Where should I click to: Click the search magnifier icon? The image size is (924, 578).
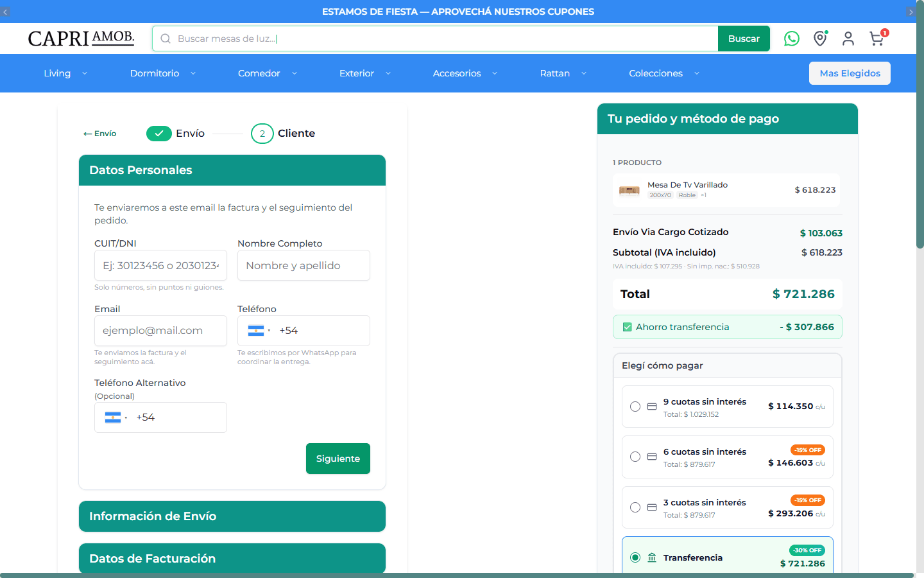(166, 39)
